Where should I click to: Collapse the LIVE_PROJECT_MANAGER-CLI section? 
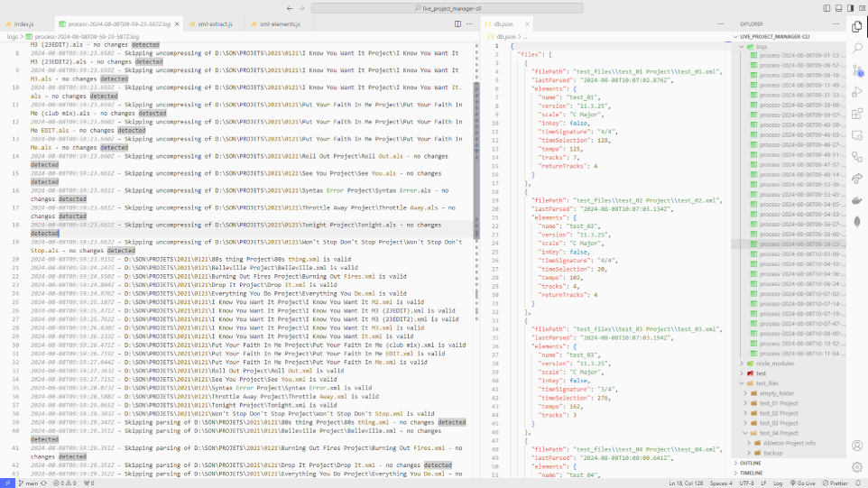789,36
